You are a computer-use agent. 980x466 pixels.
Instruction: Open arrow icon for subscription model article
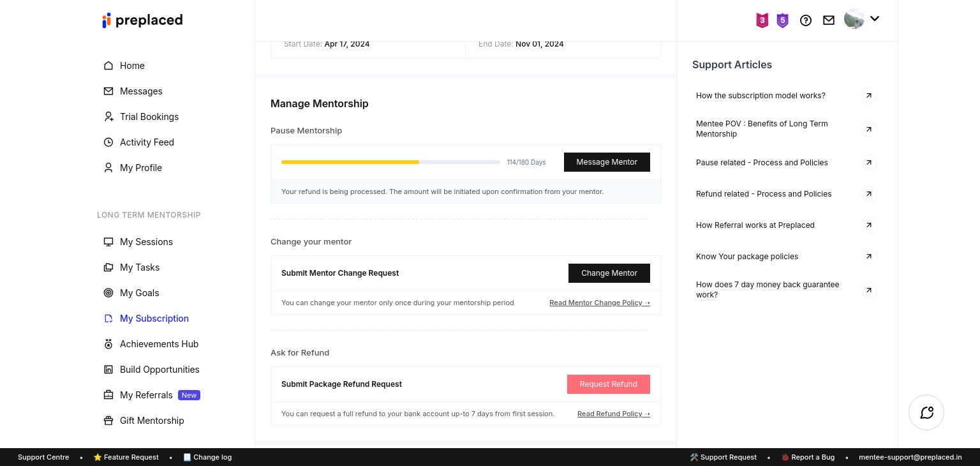[868, 96]
